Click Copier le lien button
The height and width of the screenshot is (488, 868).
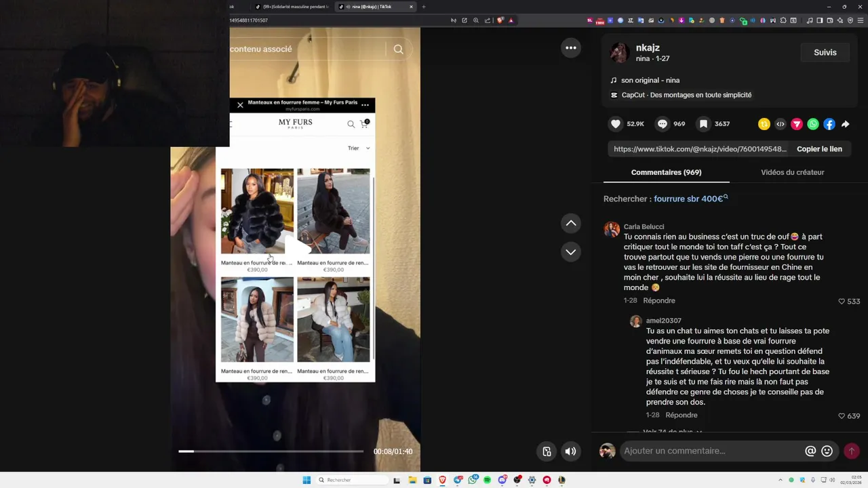819,149
